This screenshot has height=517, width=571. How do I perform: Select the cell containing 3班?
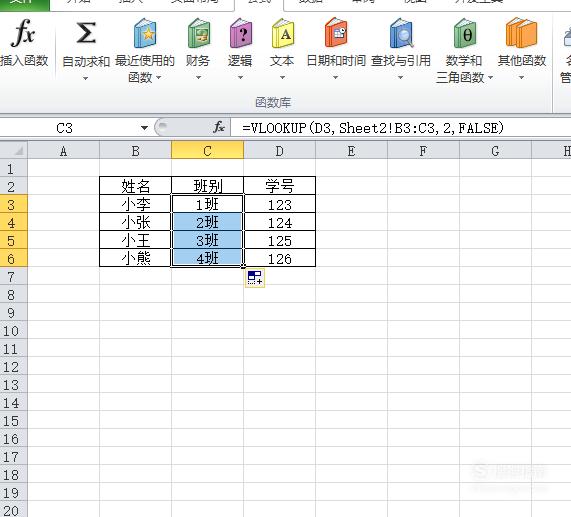(x=207, y=240)
